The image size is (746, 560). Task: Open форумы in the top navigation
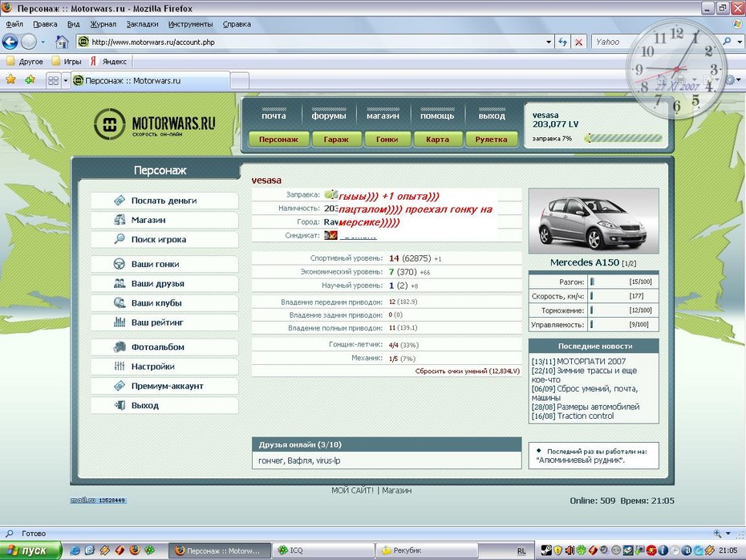click(329, 116)
